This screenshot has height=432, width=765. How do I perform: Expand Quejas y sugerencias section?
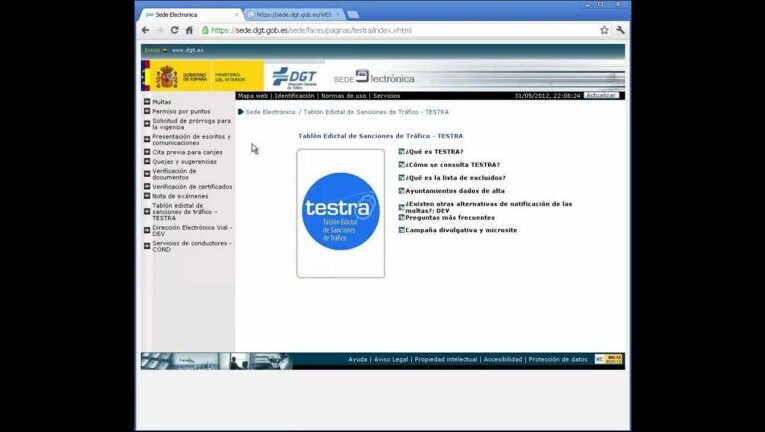click(147, 162)
